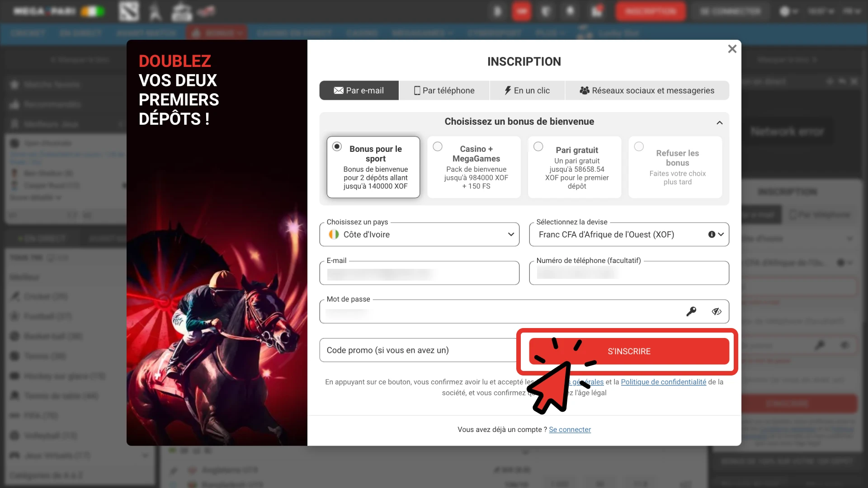Click the "Vous avez déjà un compte ?" text
The image size is (868, 488).
pyautogui.click(x=502, y=429)
